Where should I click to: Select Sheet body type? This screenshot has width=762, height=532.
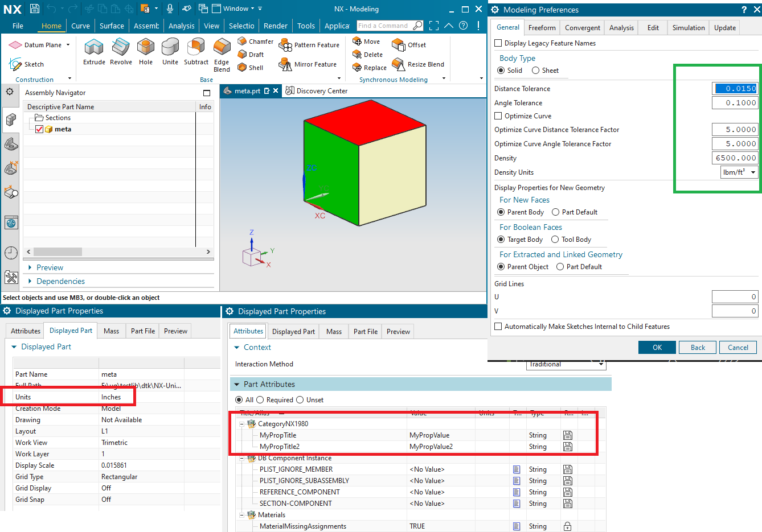click(x=535, y=71)
